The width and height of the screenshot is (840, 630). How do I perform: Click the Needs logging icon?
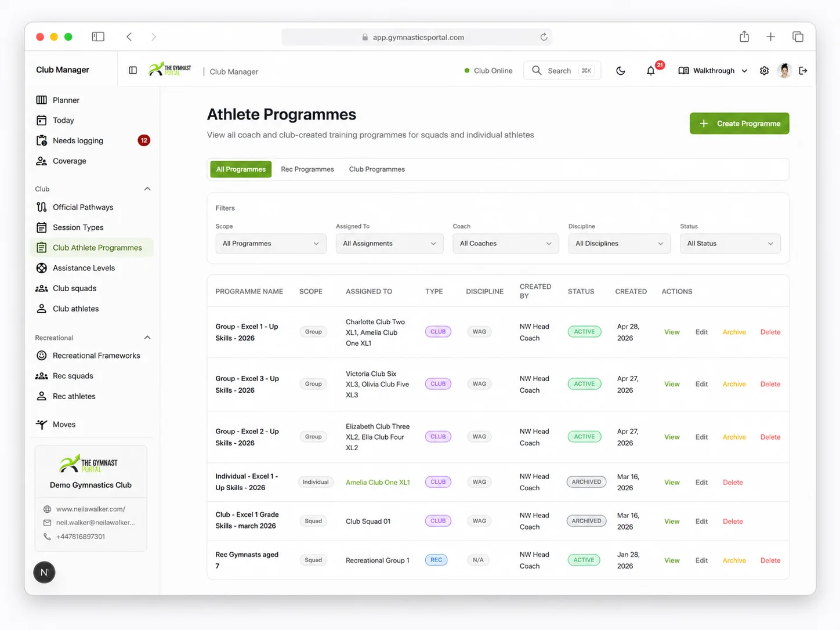click(42, 140)
